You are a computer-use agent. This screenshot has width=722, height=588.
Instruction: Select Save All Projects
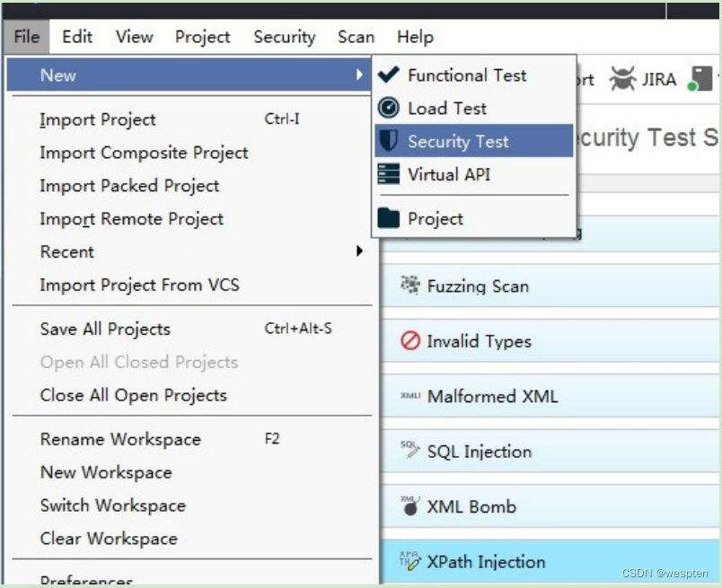pyautogui.click(x=105, y=329)
